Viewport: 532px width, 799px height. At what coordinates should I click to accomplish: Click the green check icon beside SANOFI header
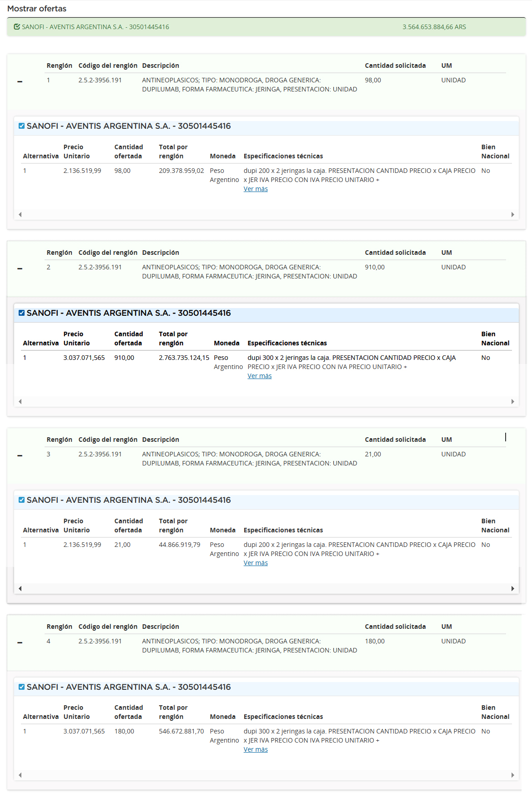tap(17, 27)
